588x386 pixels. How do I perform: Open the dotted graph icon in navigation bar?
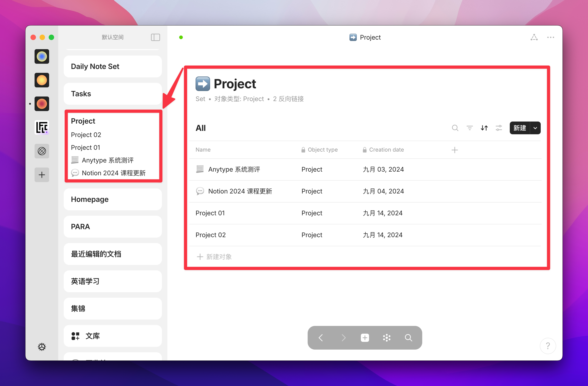click(x=387, y=338)
